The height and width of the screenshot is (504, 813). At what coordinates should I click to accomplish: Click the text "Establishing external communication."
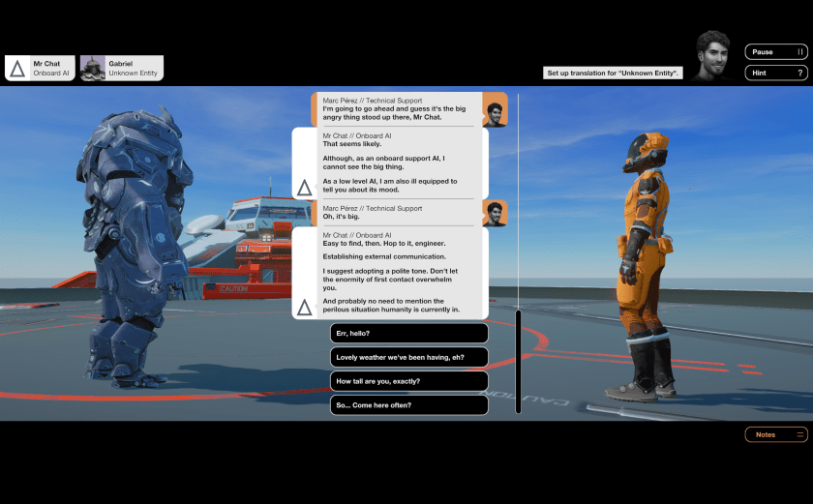click(x=384, y=256)
